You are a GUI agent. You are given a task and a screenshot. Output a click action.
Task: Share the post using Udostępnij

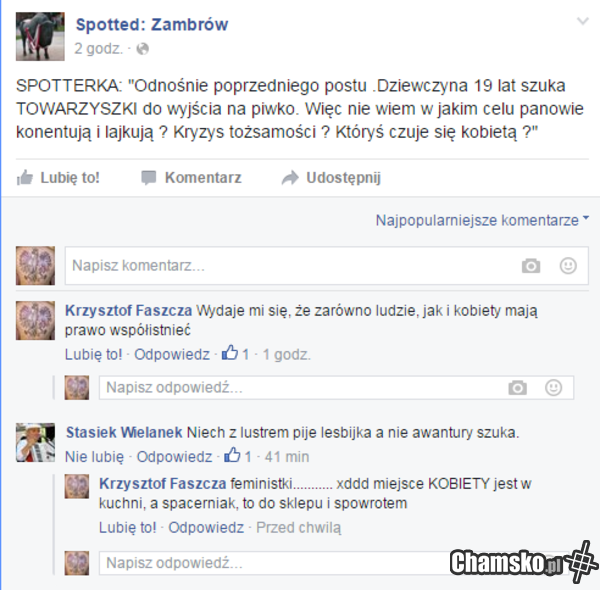click(331, 178)
